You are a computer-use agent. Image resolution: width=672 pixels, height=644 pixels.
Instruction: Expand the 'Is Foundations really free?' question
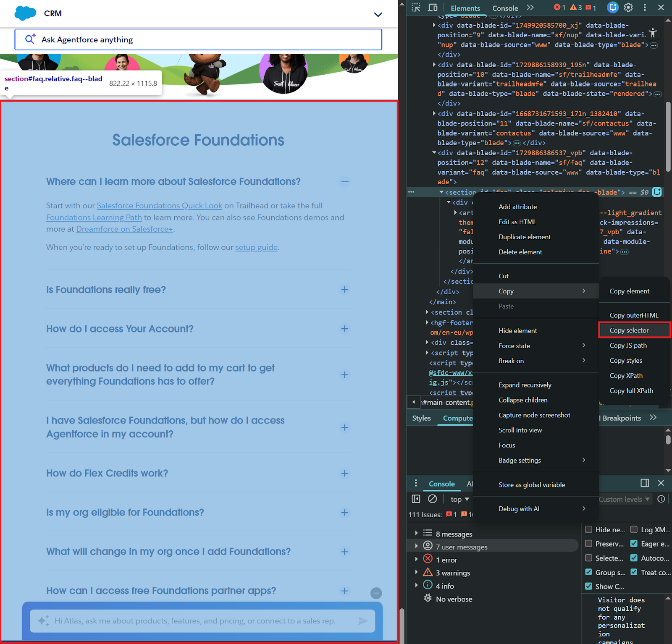(x=344, y=290)
